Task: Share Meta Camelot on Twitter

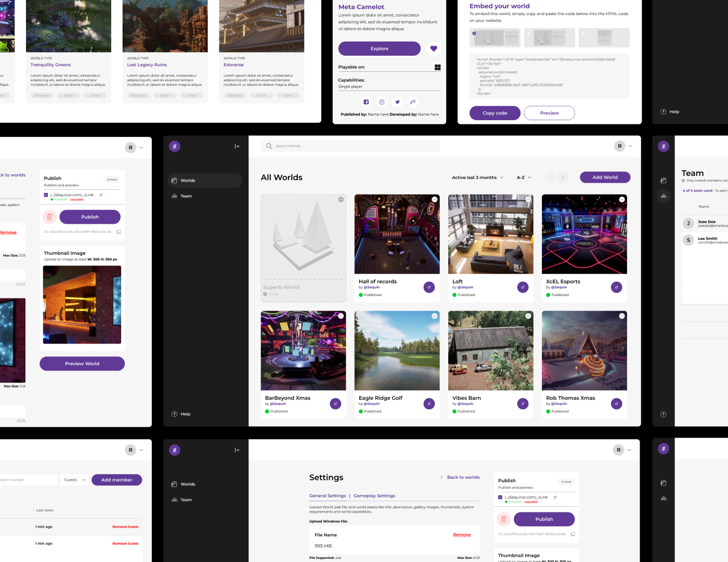Action: pyautogui.click(x=397, y=102)
